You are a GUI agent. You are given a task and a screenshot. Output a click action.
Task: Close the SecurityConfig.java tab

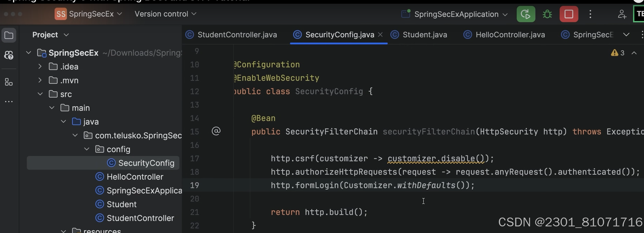[x=380, y=34]
